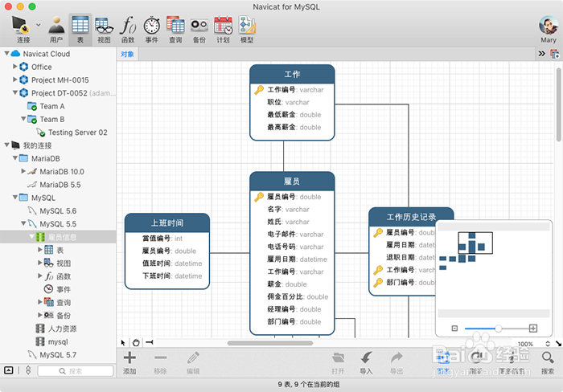This screenshot has width=563, height=392.
Task: Click the 添加 add button
Action: [x=129, y=362]
